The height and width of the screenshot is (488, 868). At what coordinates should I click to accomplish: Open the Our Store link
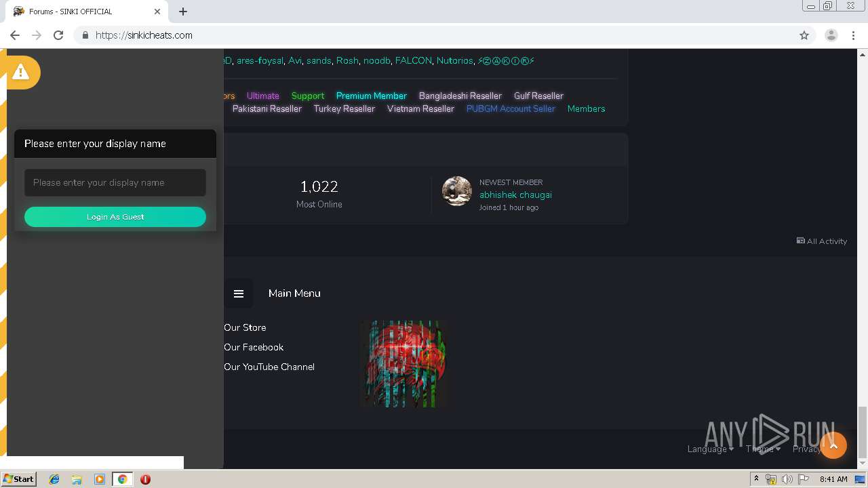coord(245,327)
